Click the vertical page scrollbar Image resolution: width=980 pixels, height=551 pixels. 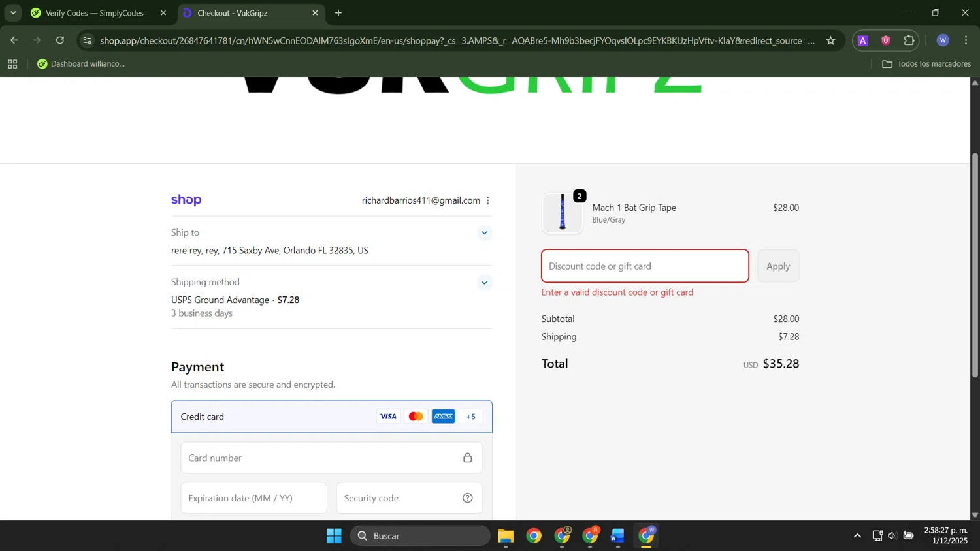click(975, 265)
